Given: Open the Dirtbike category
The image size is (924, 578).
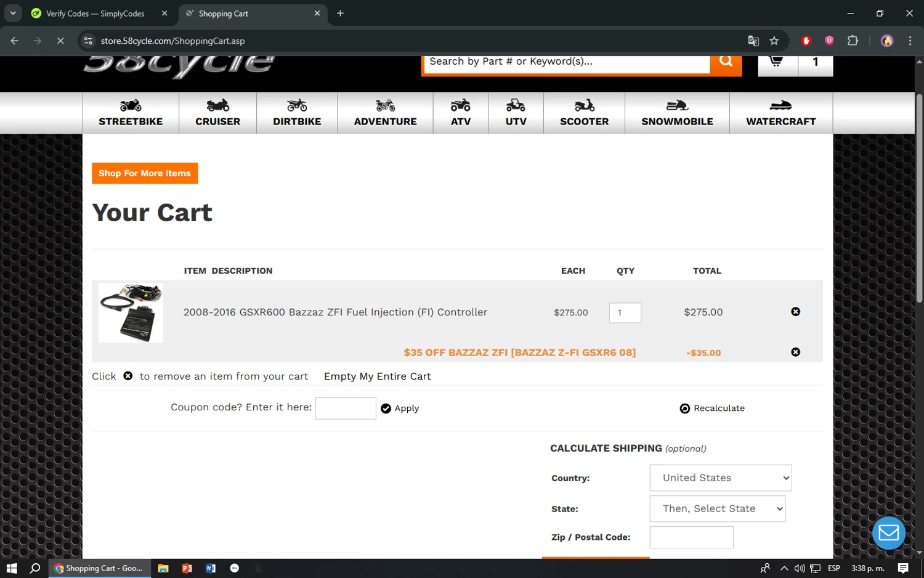Looking at the screenshot, I should 297,113.
